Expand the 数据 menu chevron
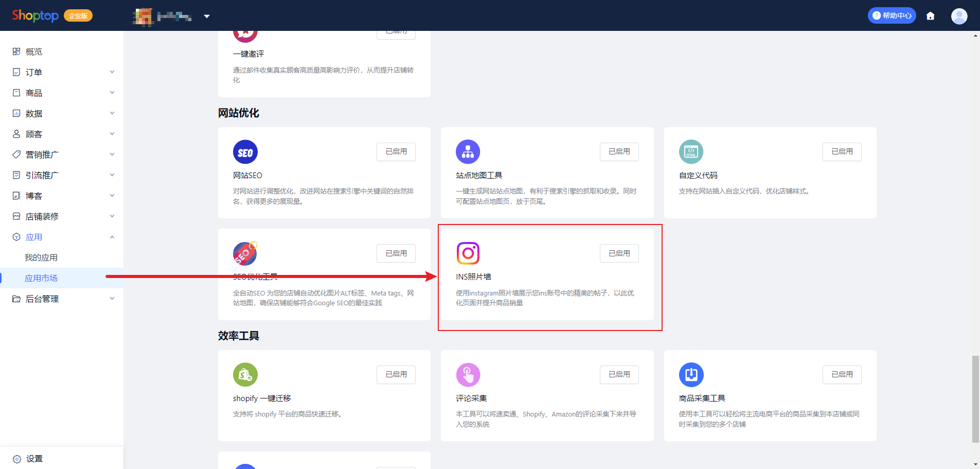The image size is (980, 469). point(112,113)
